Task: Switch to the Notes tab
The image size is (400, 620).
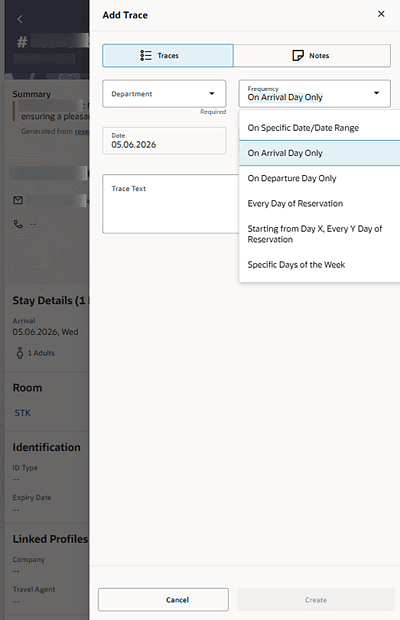Action: point(312,55)
